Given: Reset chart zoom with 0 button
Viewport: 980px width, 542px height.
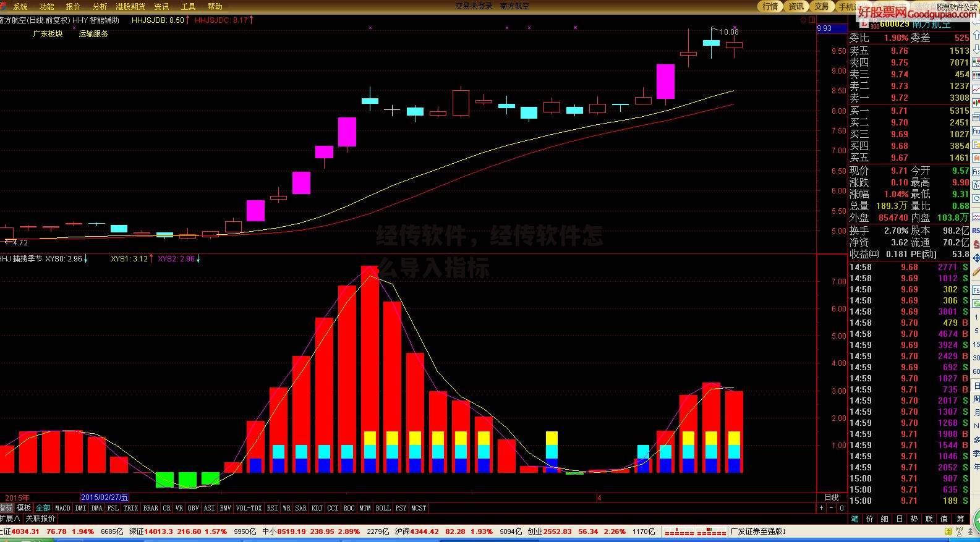Looking at the screenshot, I should pyautogui.click(x=842, y=508).
